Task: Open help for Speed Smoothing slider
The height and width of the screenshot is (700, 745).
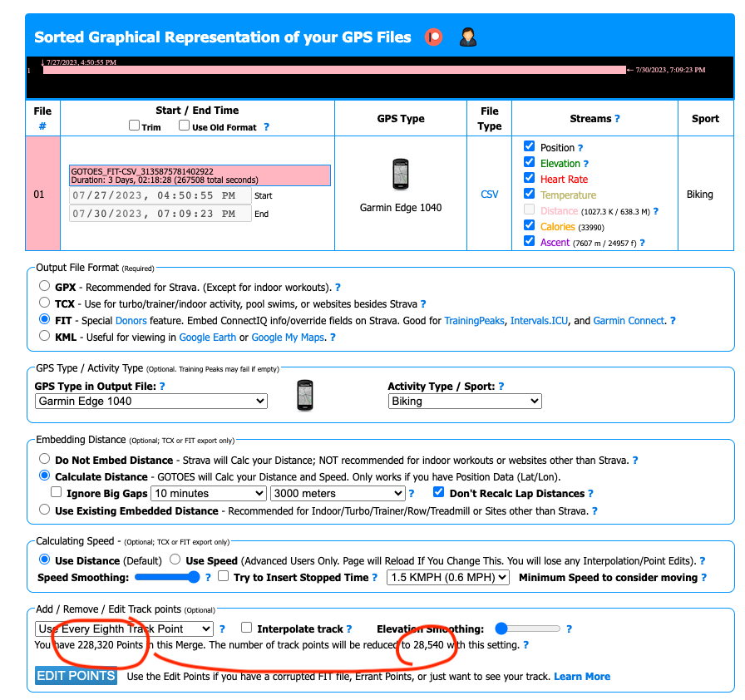Action: coord(208,578)
